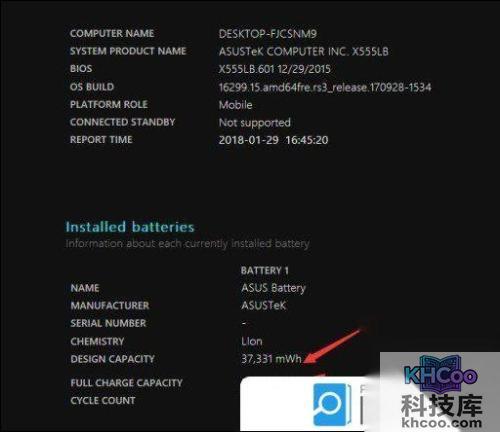The width and height of the screenshot is (500, 432).
Task: Click the KHCoo book logo icon
Action: coord(441,374)
